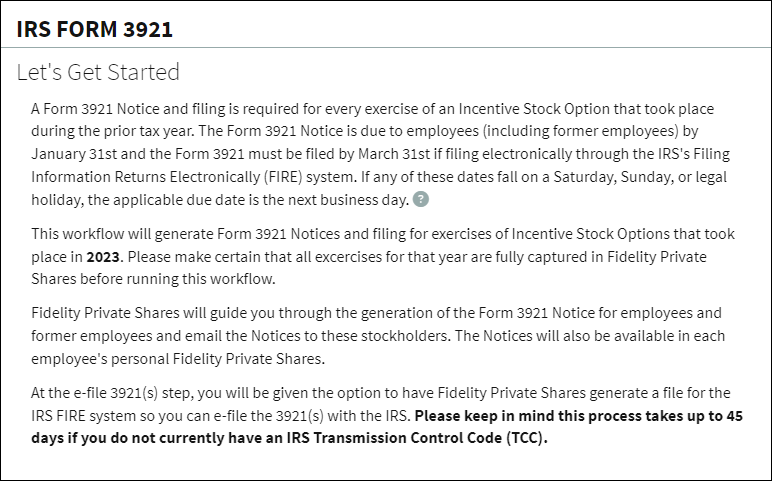Click the text This workflow will generate
The width and height of the screenshot is (772, 481).
coord(122,234)
